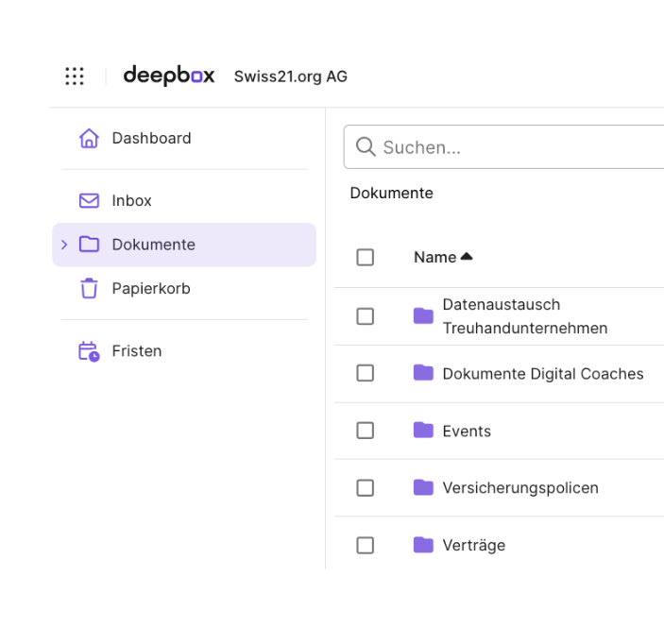Sort by the Name column arrow
This screenshot has height=644, width=664.
(467, 256)
